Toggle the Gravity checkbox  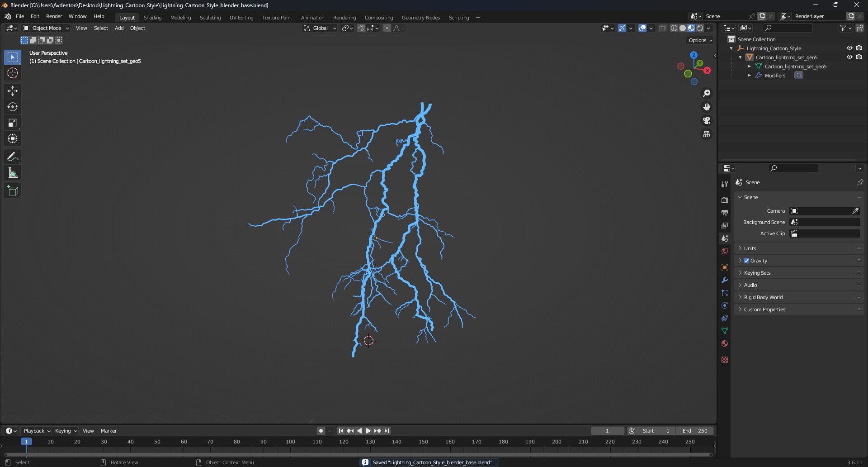tap(746, 261)
